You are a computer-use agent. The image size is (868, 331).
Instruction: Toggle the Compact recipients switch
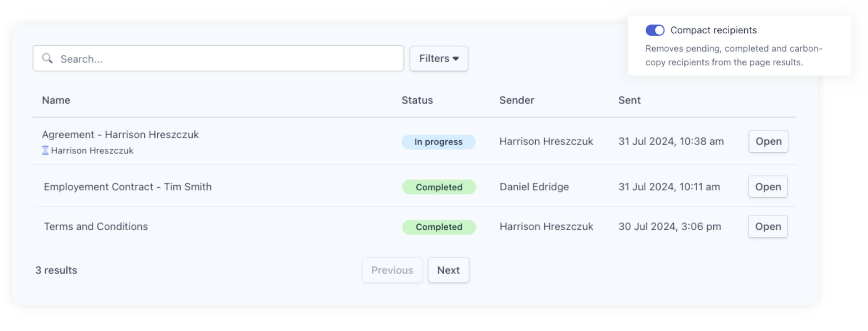[655, 30]
